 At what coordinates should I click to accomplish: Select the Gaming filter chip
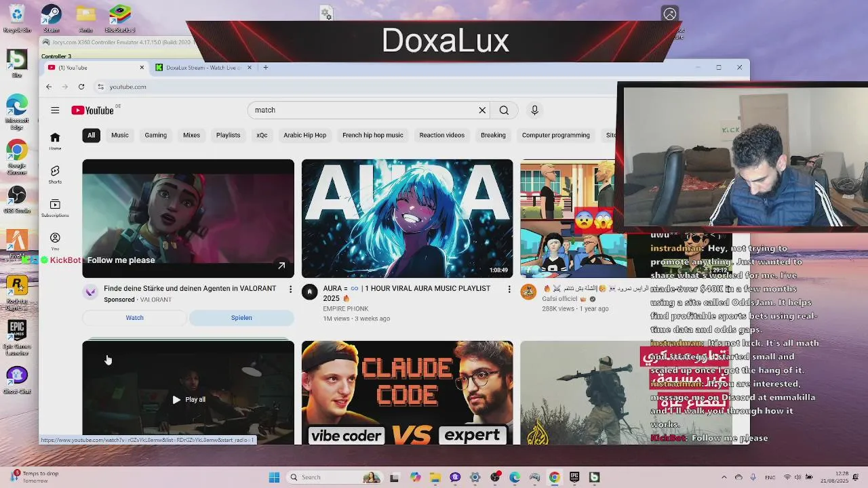155,135
